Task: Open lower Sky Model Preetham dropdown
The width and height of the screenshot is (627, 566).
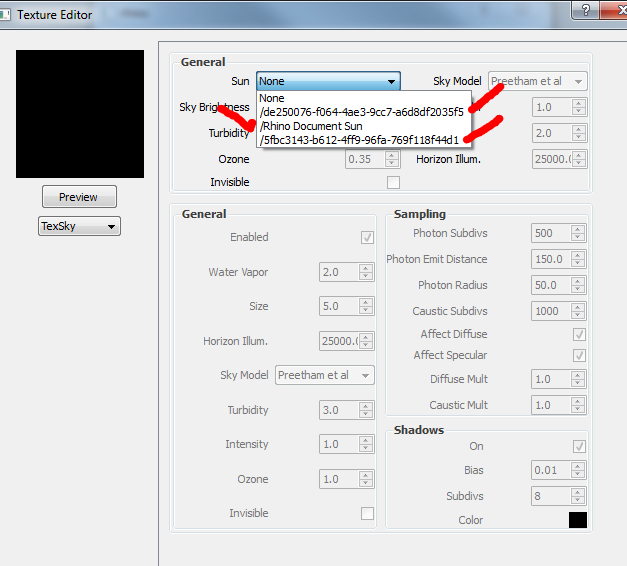Action: 325,375
